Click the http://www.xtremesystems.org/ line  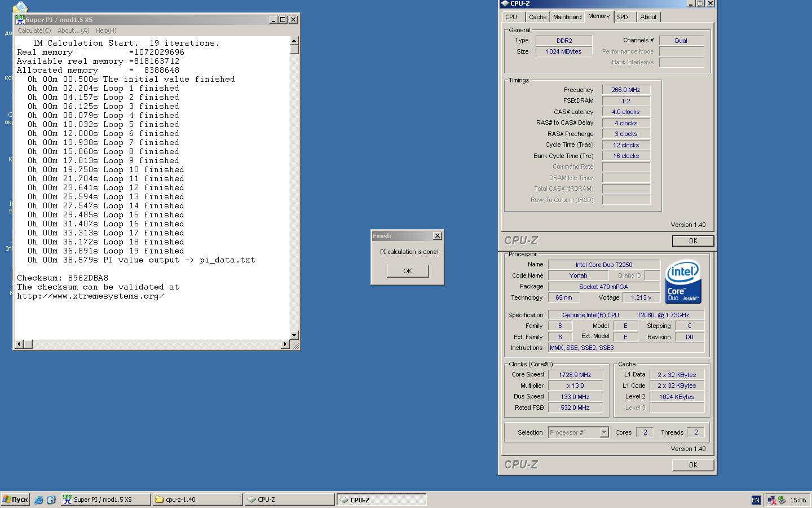(90, 296)
